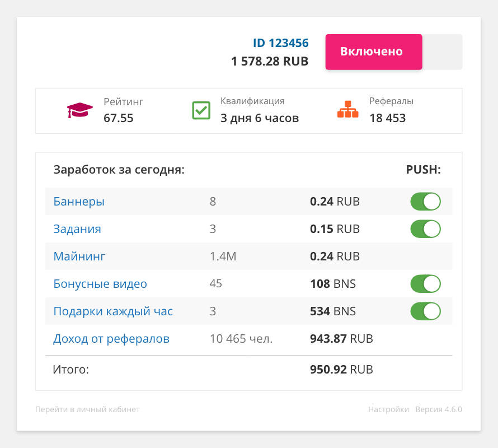The image size is (498, 448).
Task: Open the Бонусные видео link
Action: (100, 283)
